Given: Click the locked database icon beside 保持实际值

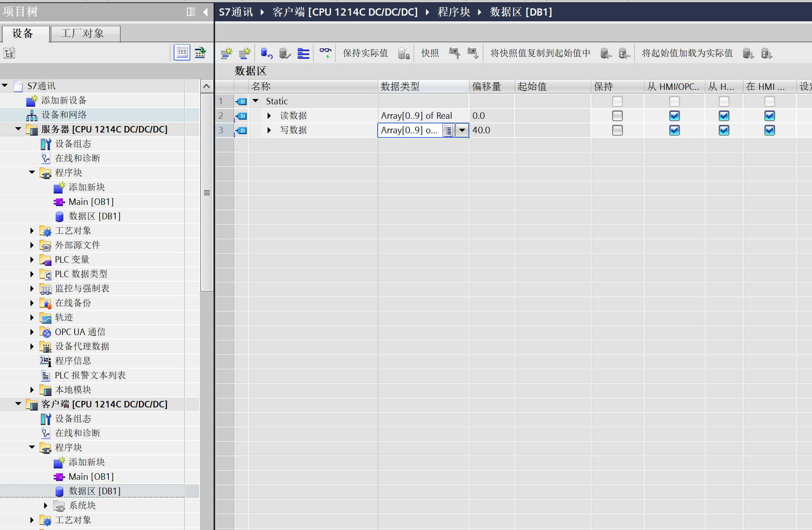Looking at the screenshot, I should point(404,53).
